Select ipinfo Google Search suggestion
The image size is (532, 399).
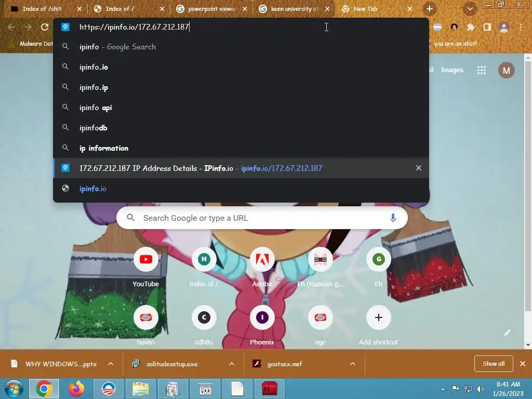point(241,47)
